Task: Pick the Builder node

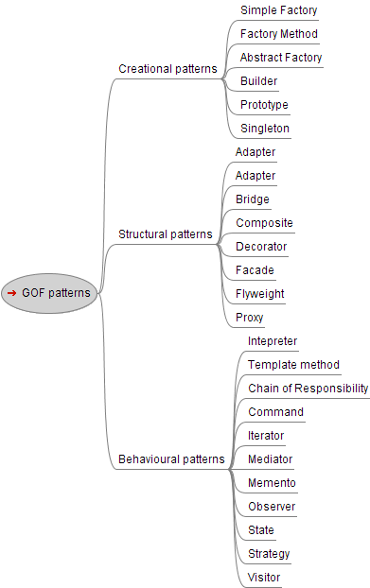Action: [x=259, y=81]
